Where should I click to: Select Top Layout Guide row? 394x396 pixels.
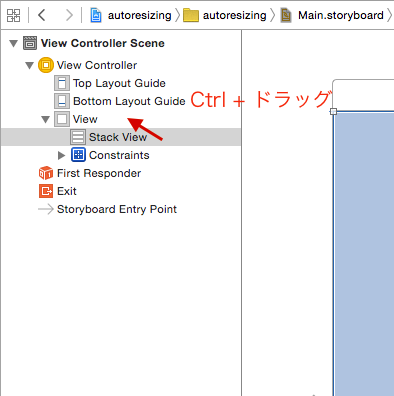tap(119, 83)
